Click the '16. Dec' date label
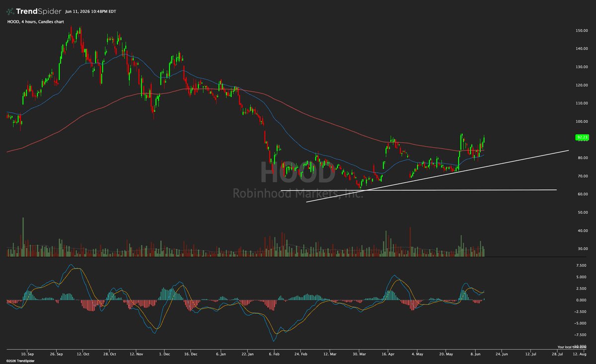The image size is (596, 364). pos(191,355)
